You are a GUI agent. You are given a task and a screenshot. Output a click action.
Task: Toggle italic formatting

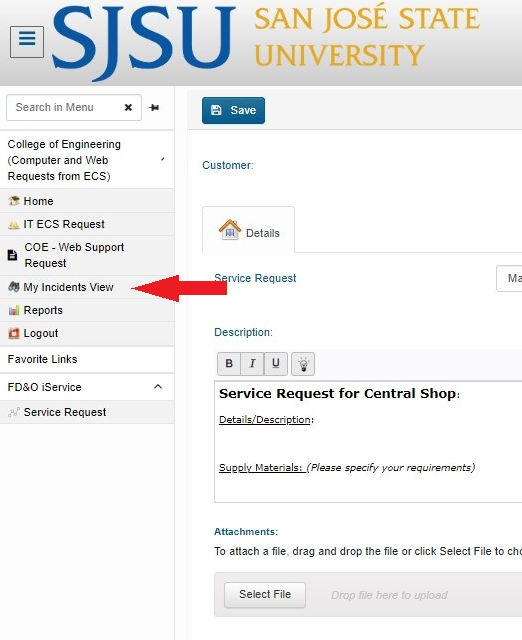[252, 364]
